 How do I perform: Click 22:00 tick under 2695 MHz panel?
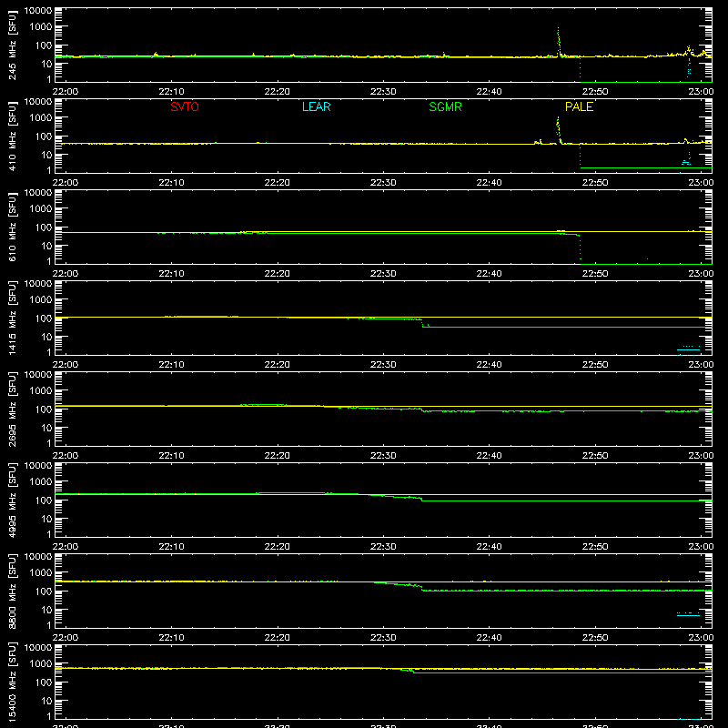66,456
